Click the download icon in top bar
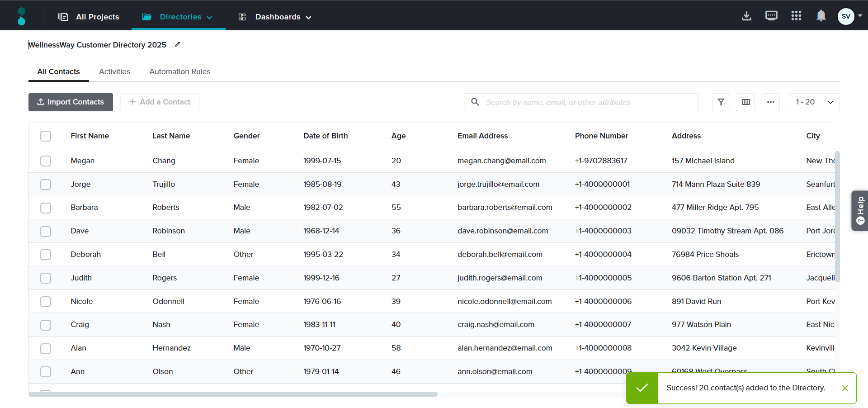The image size is (868, 408). coord(746,16)
